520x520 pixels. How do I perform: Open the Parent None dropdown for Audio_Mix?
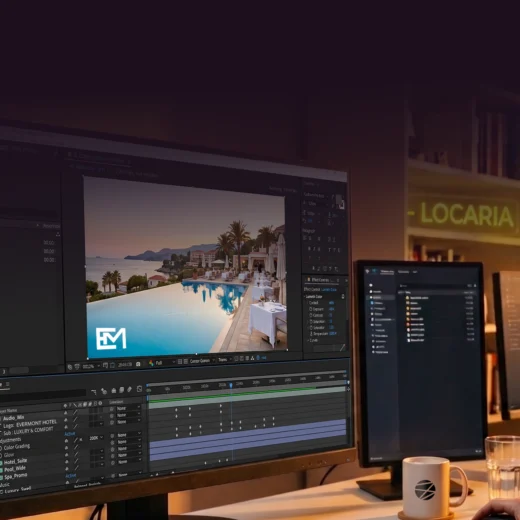coord(128,408)
